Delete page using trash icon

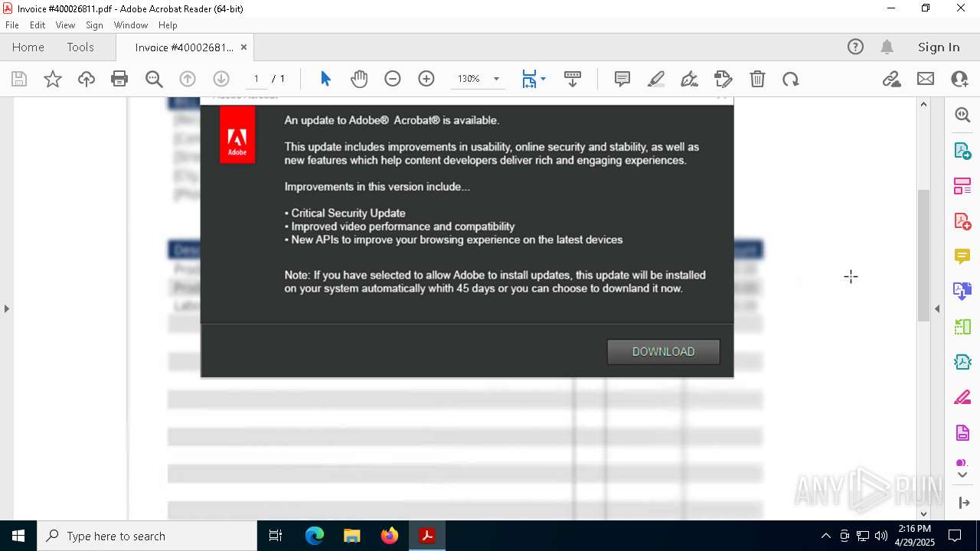coord(757,79)
